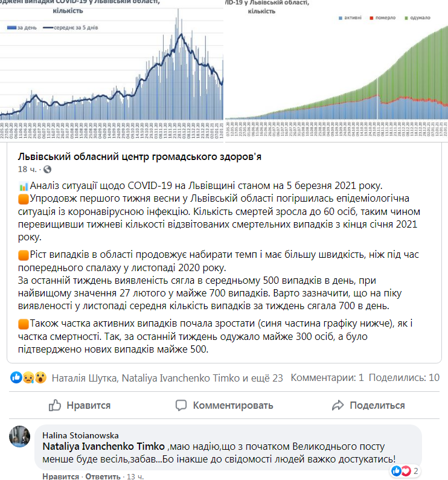Click the speech bubble Комментировать icon
The width and height of the screenshot is (448, 480).
[181, 405]
